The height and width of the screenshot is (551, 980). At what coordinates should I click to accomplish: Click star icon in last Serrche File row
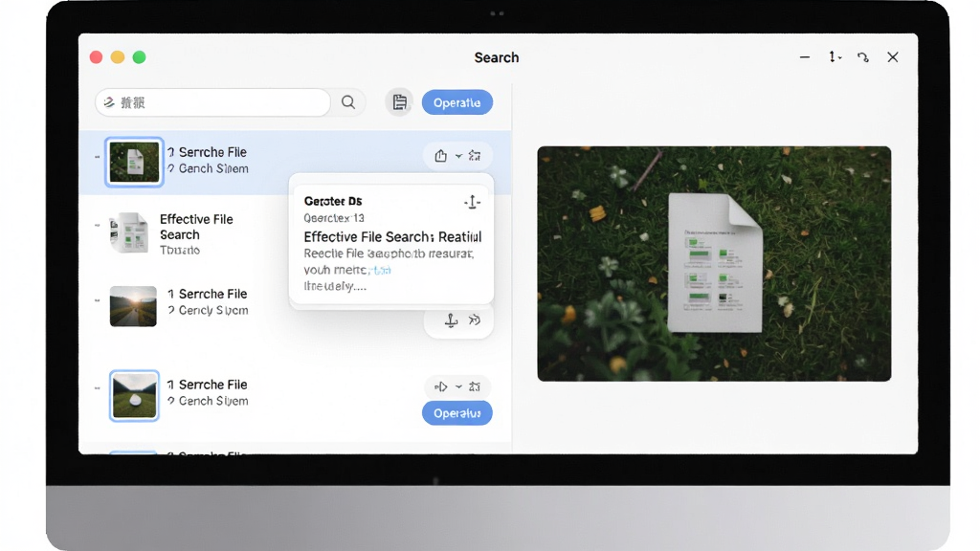tap(475, 386)
